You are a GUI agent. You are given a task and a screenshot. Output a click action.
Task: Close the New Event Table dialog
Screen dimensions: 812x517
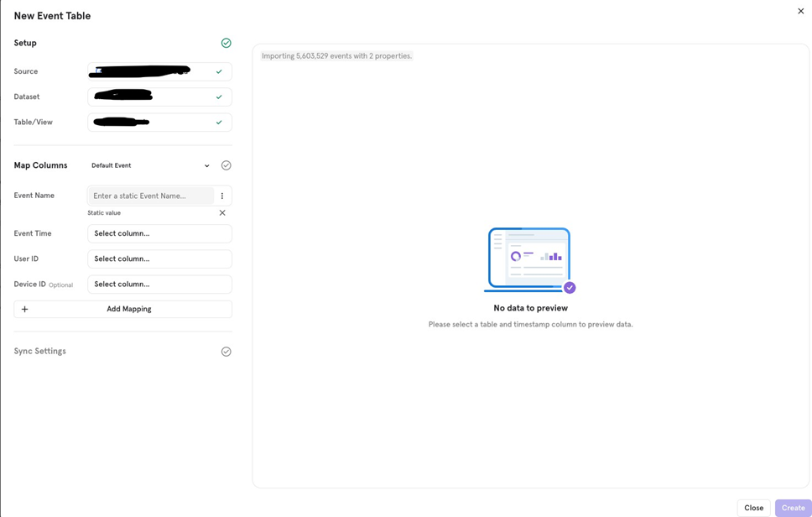[800, 11]
